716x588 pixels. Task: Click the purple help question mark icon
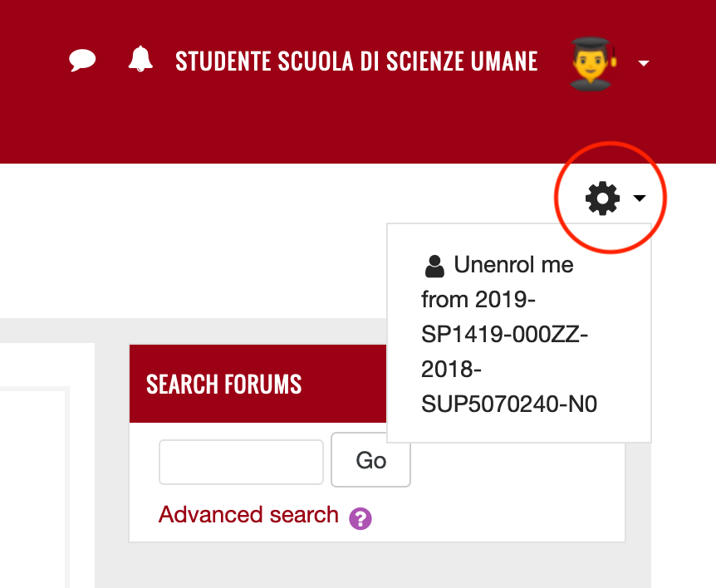[360, 518]
